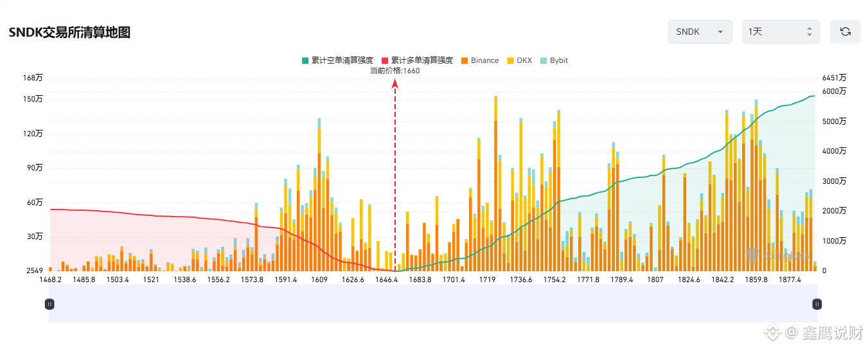Click x-axis label 1824.6

click(689, 280)
